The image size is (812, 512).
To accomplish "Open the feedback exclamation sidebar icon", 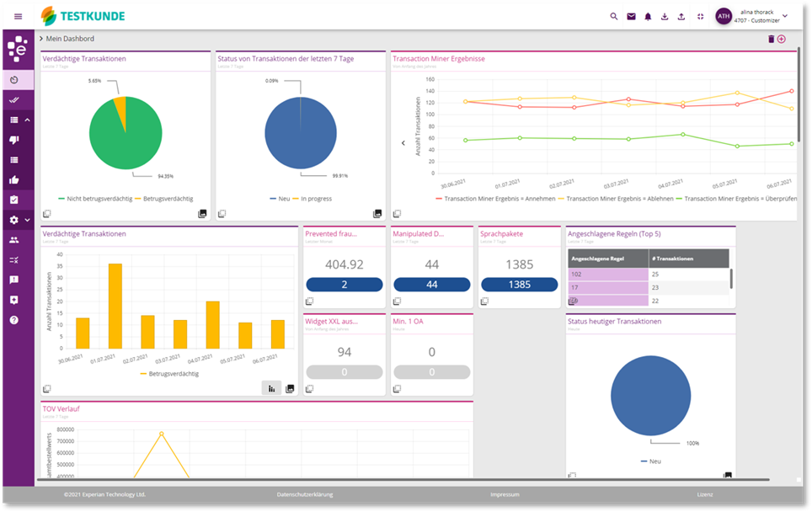I will coord(14,280).
